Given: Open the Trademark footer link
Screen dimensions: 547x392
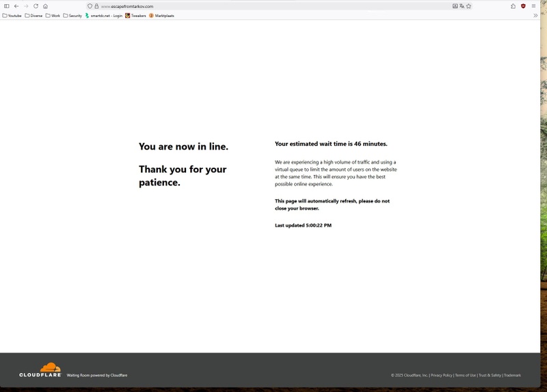Looking at the screenshot, I should click(x=512, y=376).
